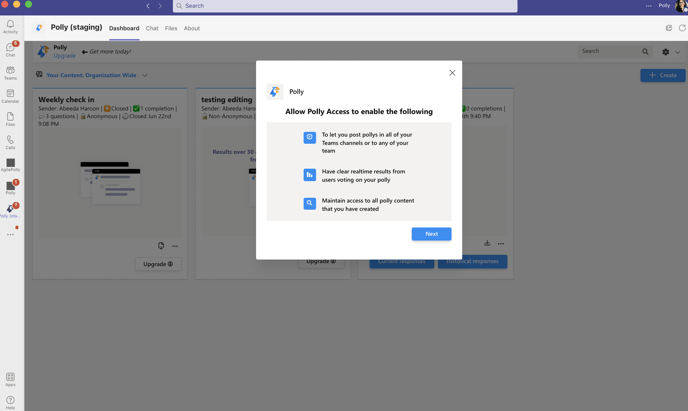
Task: Expand the chevron next to settings gear
Action: [677, 52]
